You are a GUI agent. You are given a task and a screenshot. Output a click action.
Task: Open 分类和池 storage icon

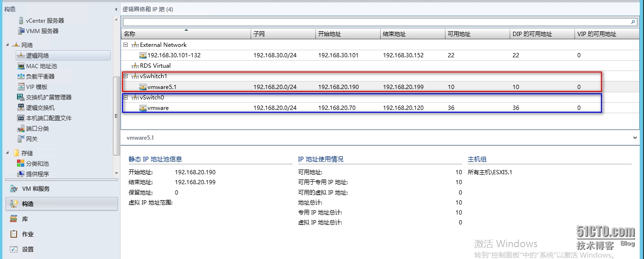click(x=21, y=163)
